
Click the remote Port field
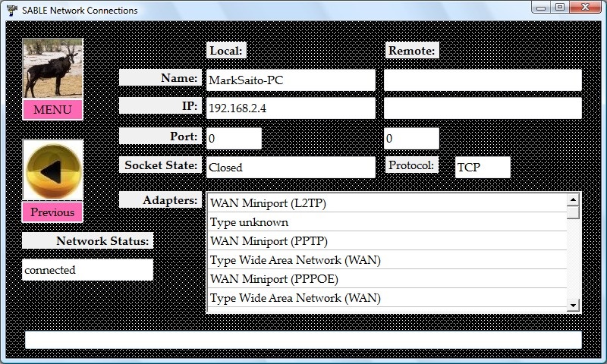click(x=410, y=138)
